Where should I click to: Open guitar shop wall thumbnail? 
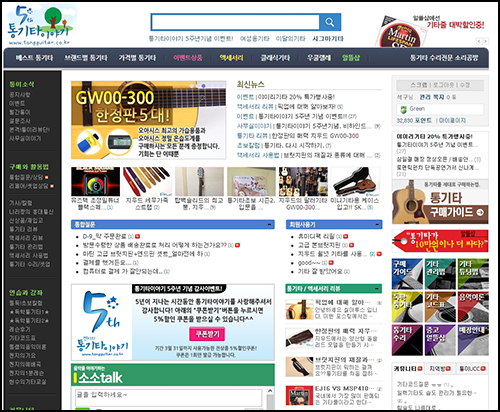click(x=303, y=182)
